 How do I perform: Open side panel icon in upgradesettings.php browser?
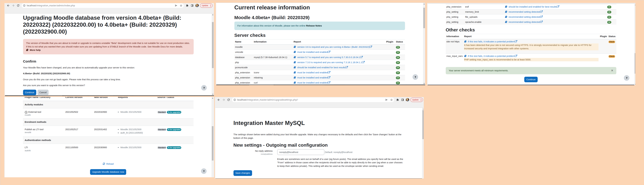coord(403,100)
